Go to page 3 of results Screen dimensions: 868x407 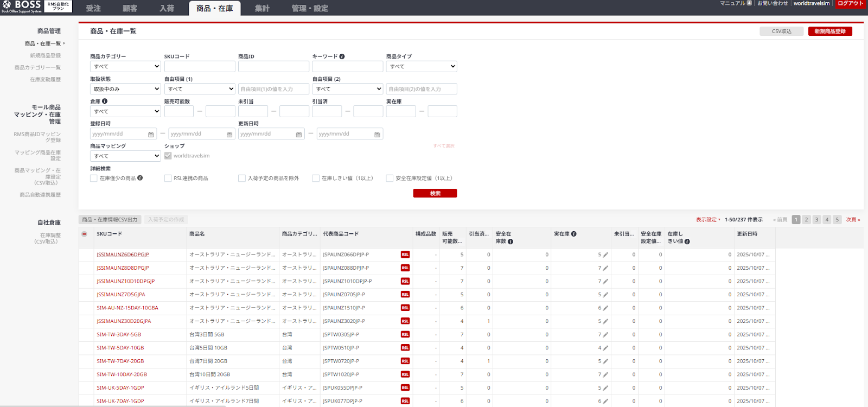(x=816, y=220)
